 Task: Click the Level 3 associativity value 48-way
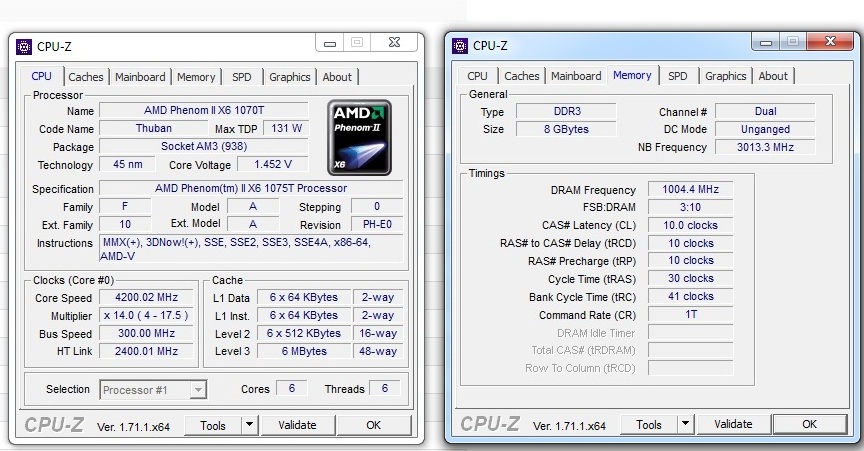pos(378,351)
